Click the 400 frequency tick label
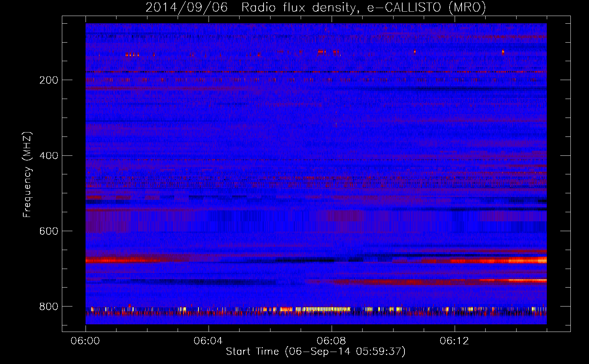This screenshot has height=364, width=589. click(x=49, y=156)
